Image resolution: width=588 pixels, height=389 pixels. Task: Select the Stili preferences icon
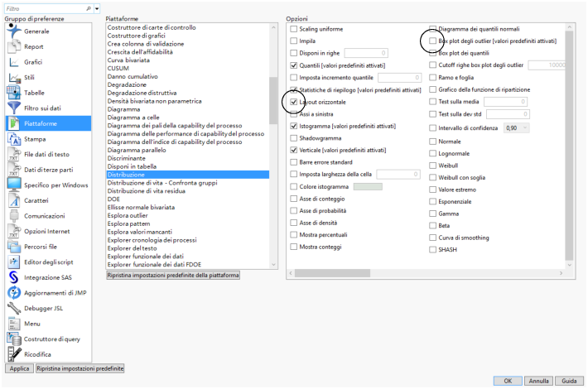click(x=14, y=77)
